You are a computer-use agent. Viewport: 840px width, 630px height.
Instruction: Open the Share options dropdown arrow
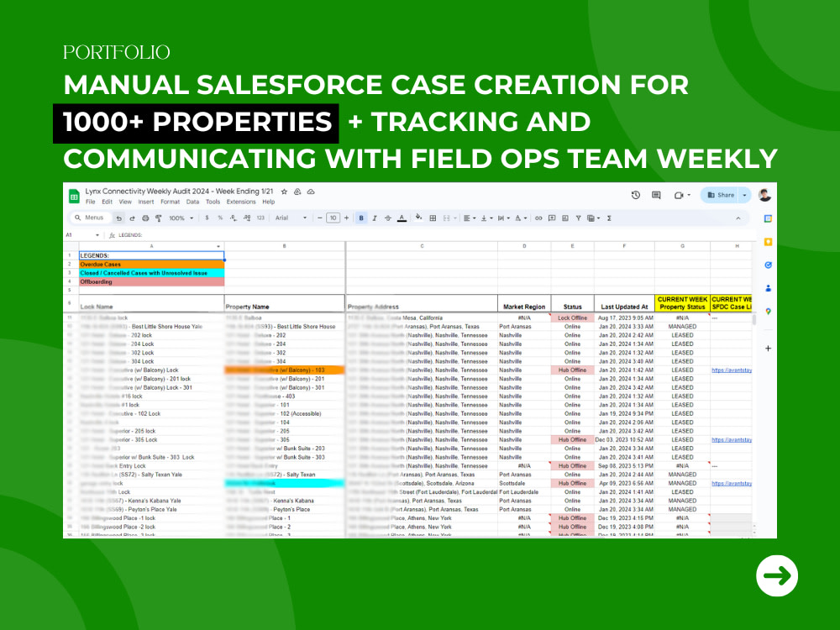[x=744, y=195]
